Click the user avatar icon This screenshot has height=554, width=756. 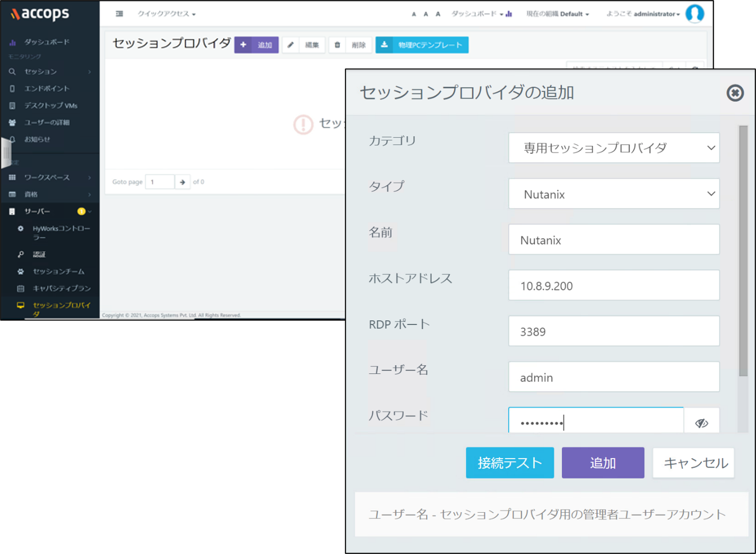click(x=695, y=14)
